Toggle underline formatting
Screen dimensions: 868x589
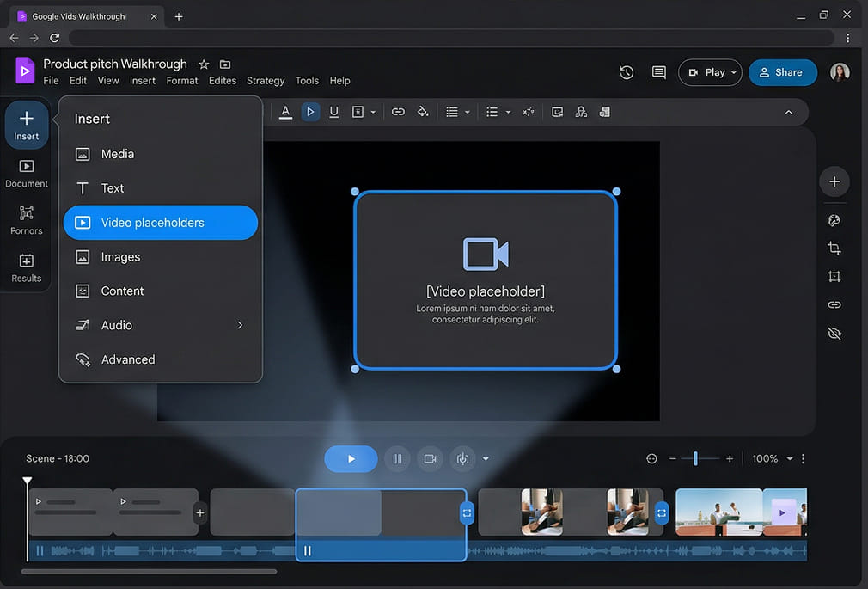(x=334, y=112)
